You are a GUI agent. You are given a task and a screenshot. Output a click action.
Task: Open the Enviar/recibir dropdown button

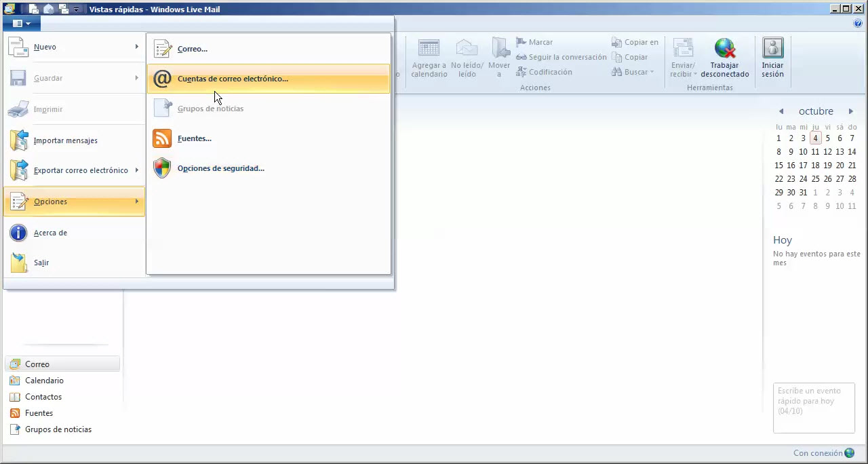pos(682,58)
